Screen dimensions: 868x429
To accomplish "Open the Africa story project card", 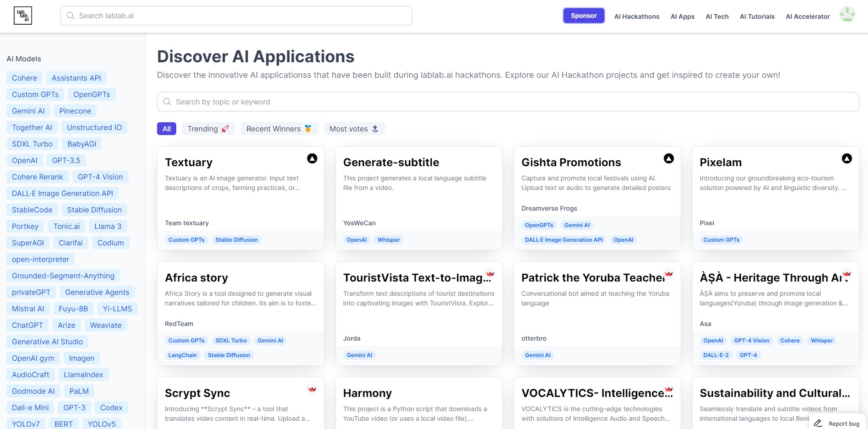I will pos(241,314).
